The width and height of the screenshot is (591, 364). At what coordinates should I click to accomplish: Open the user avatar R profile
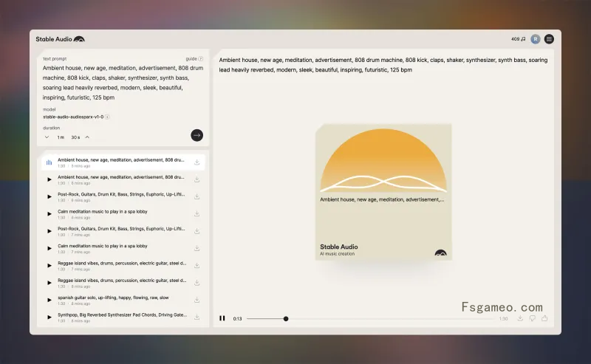point(535,39)
